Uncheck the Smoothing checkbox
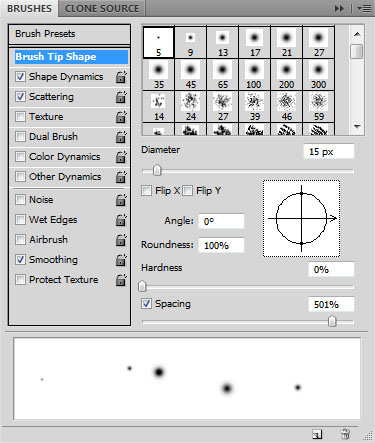This screenshot has width=375, height=443. [20, 260]
